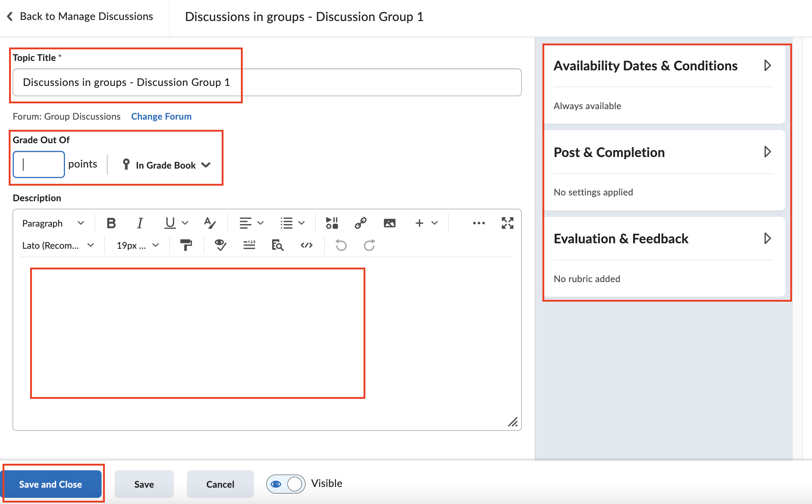
Task: Expand the Evaluation & Feedback section
Action: tap(768, 238)
